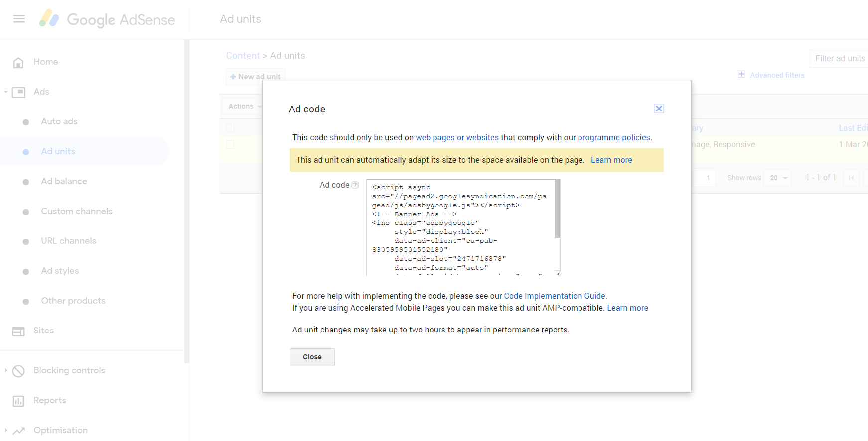The height and width of the screenshot is (441, 868).
Task: Open Ad balance menu item
Action: (64, 181)
